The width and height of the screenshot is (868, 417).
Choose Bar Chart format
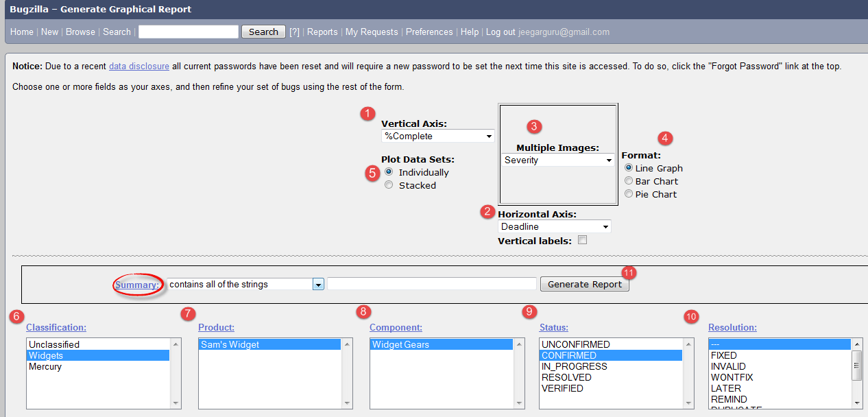[x=628, y=181]
